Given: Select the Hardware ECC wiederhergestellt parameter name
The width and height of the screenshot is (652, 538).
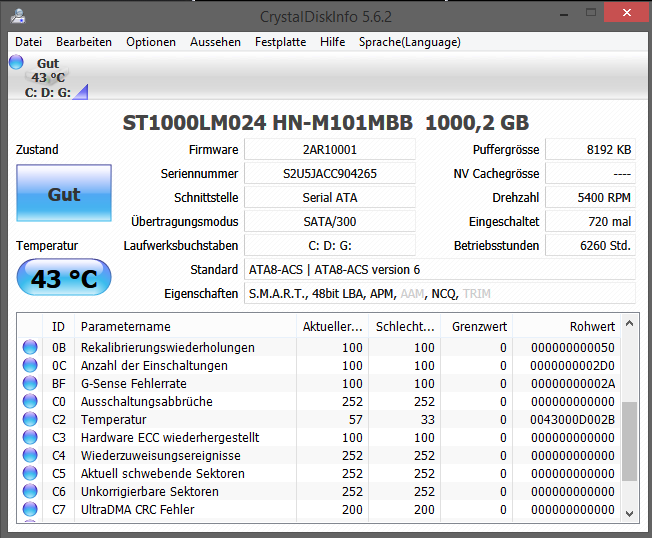Looking at the screenshot, I should click(170, 437).
